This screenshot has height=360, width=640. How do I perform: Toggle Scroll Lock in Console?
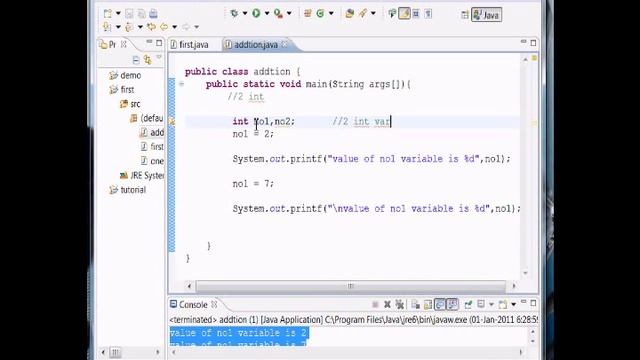point(428,304)
